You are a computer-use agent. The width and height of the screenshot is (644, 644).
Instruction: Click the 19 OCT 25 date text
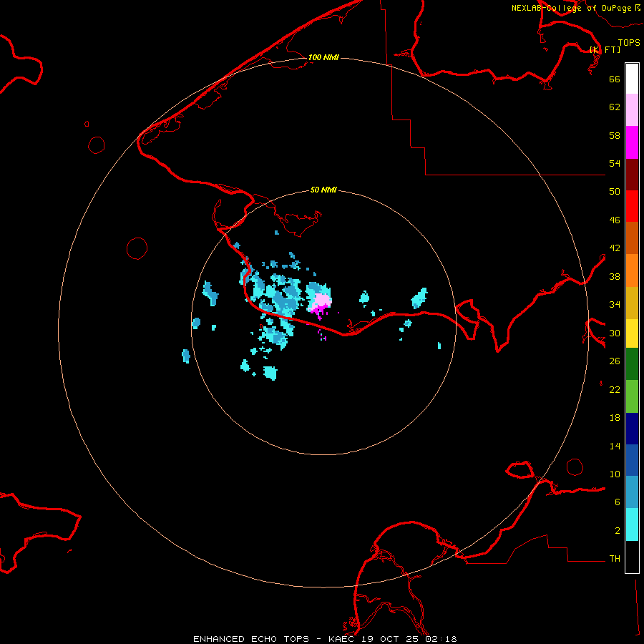390,639
